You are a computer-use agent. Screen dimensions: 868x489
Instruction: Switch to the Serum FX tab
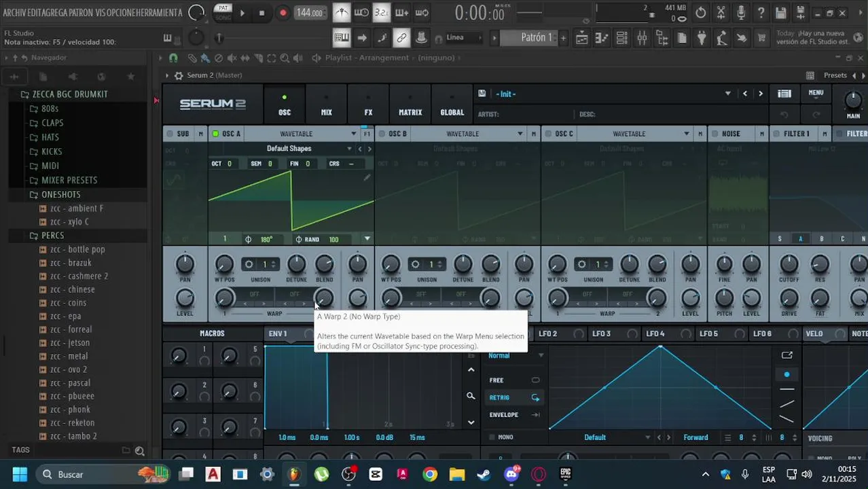click(x=368, y=105)
